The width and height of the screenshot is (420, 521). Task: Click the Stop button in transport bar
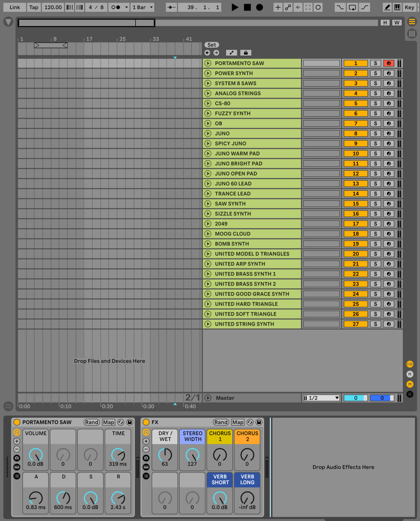pyautogui.click(x=247, y=7)
